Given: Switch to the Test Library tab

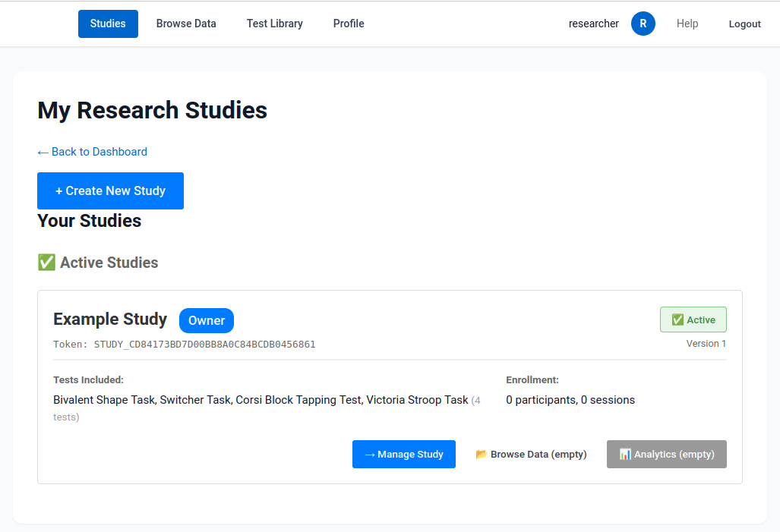Looking at the screenshot, I should pos(274,24).
